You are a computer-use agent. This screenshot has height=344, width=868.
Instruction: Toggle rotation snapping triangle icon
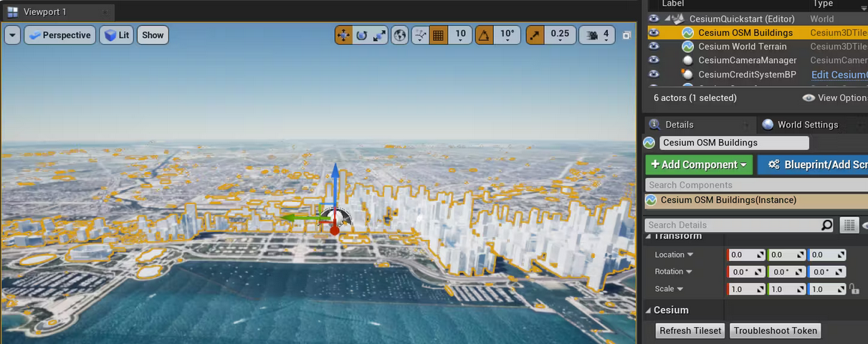coord(484,34)
